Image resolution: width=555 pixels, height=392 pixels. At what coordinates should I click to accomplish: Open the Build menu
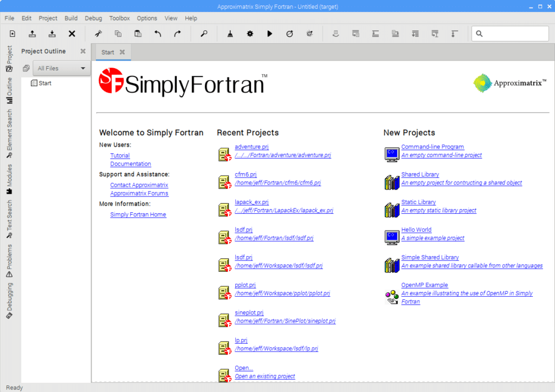[71, 18]
